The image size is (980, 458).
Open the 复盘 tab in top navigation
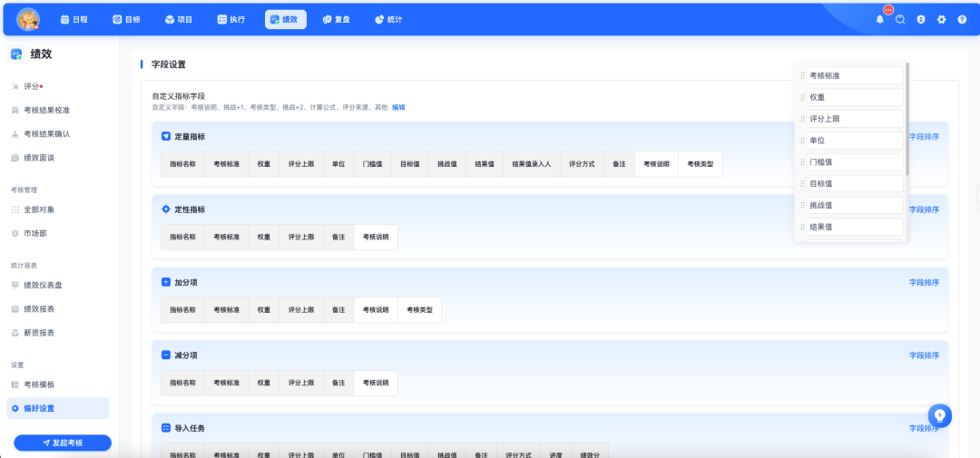point(333,19)
